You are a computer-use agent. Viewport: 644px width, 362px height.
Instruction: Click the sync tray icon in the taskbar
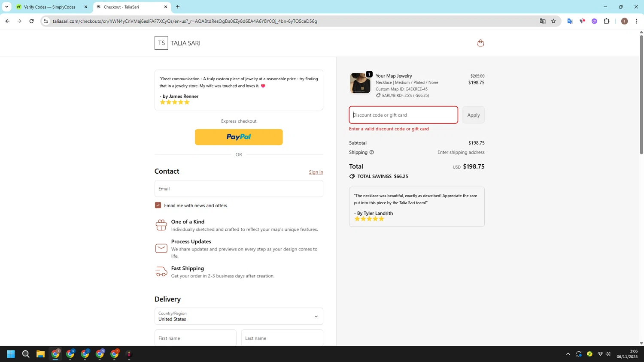(579, 354)
